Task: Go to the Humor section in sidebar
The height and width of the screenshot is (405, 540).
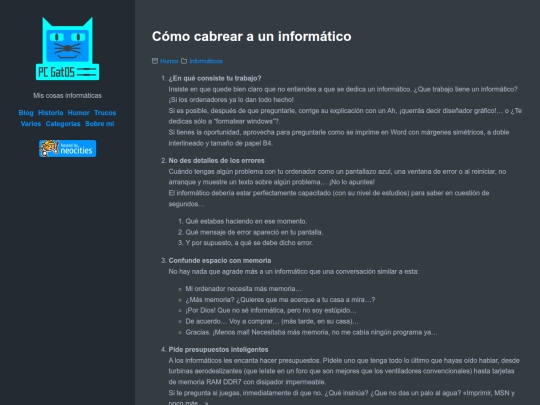Action: click(79, 113)
